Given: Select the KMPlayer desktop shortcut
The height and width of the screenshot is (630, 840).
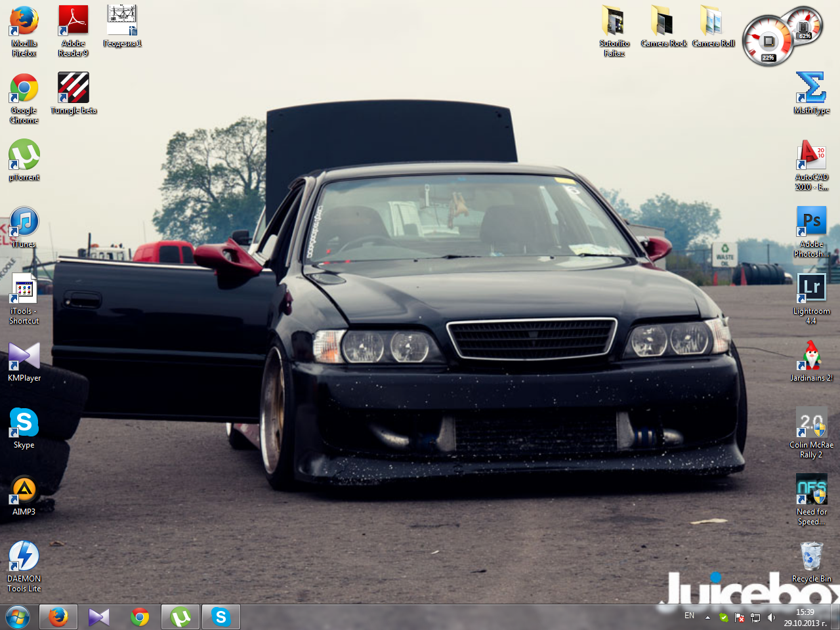Looking at the screenshot, I should click(24, 362).
